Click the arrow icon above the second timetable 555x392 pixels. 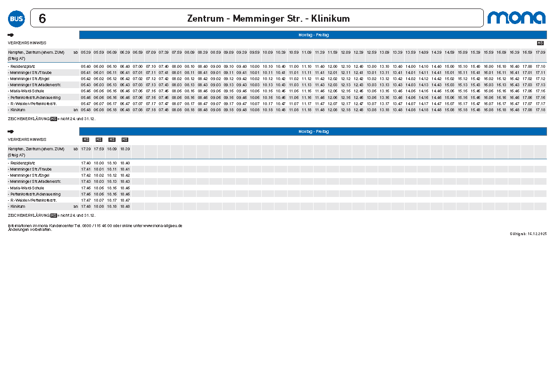coord(10,131)
